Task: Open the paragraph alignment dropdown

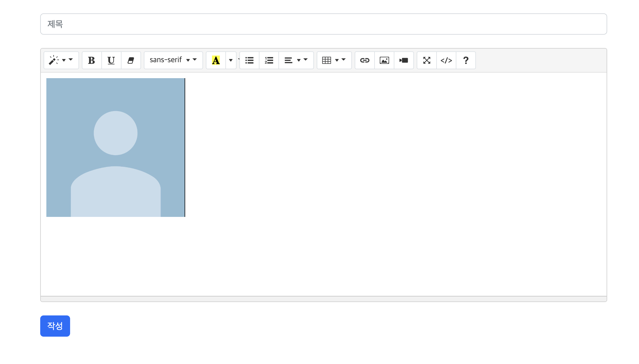Action: coord(296,60)
